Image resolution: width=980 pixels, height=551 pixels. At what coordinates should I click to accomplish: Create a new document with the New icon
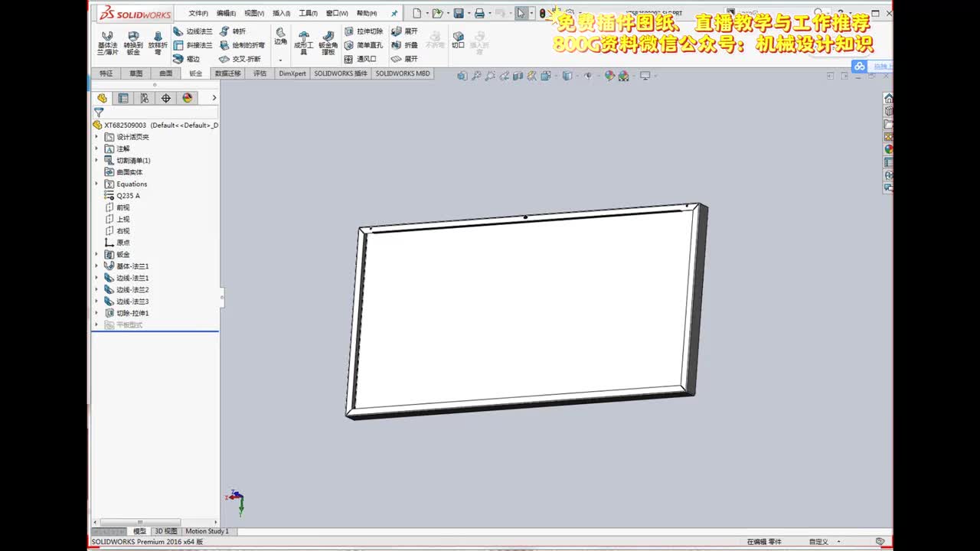pos(416,13)
